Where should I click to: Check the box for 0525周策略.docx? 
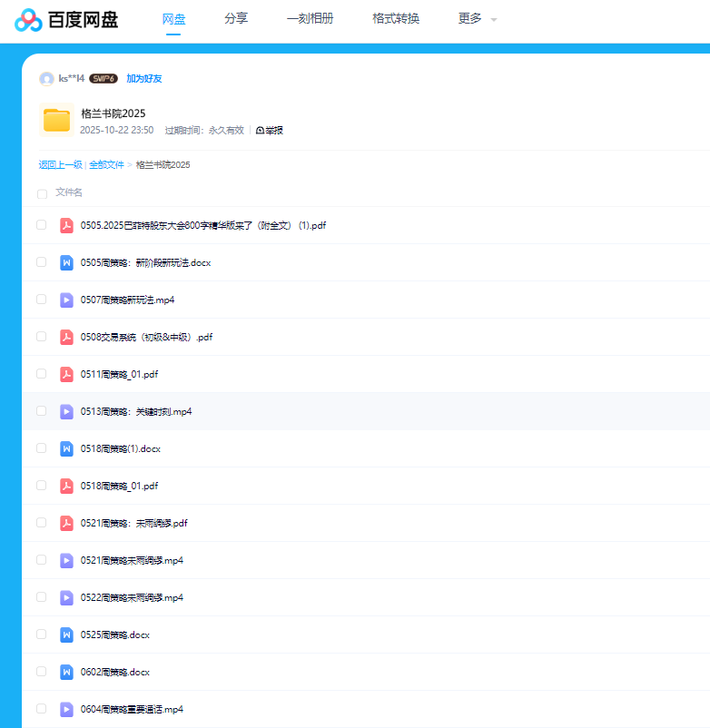pyautogui.click(x=42, y=634)
